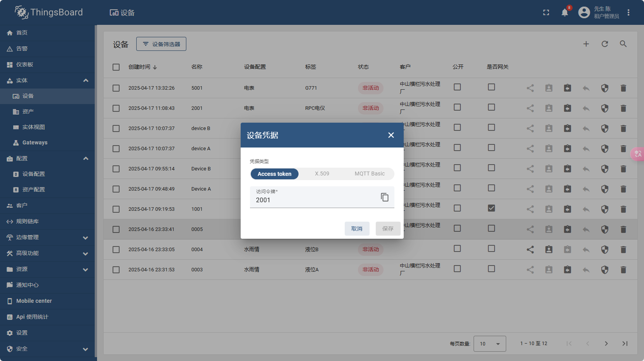
Task: Open 通知中心 in sidebar
Action: [47, 285]
